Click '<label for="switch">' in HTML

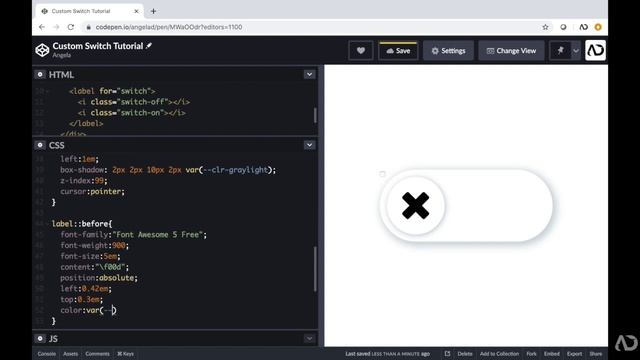click(x=112, y=91)
